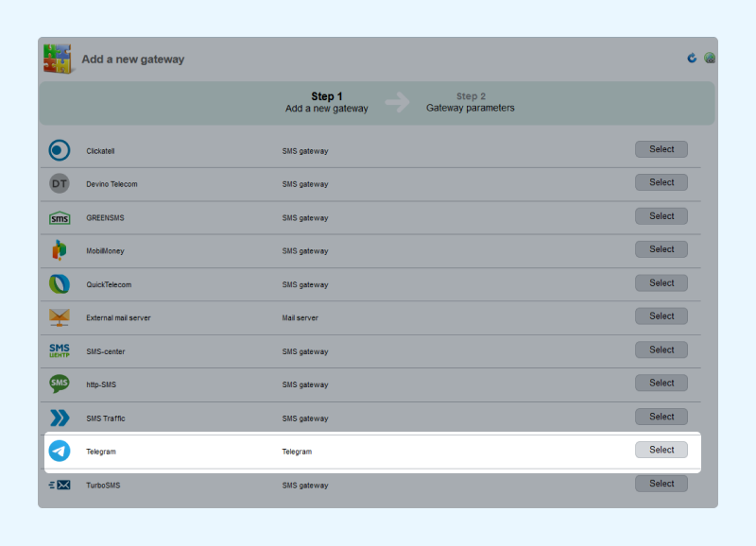Image resolution: width=756 pixels, height=546 pixels.
Task: Click the MobilMoney logo icon
Action: pyautogui.click(x=60, y=250)
